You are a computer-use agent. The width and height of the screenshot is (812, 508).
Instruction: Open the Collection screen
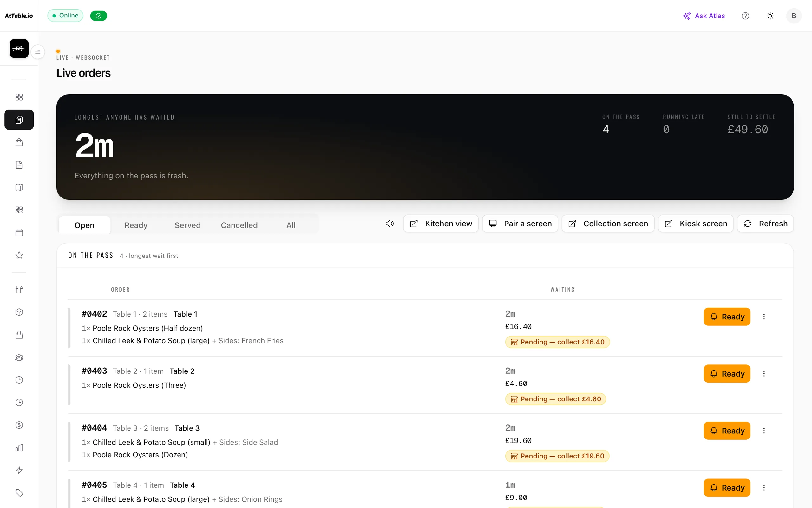coord(608,224)
